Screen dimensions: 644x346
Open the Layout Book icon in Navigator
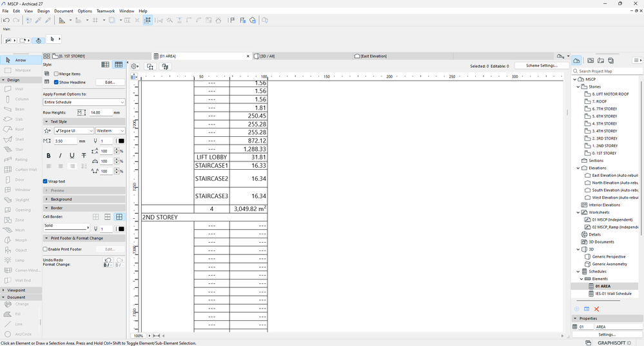click(601, 61)
